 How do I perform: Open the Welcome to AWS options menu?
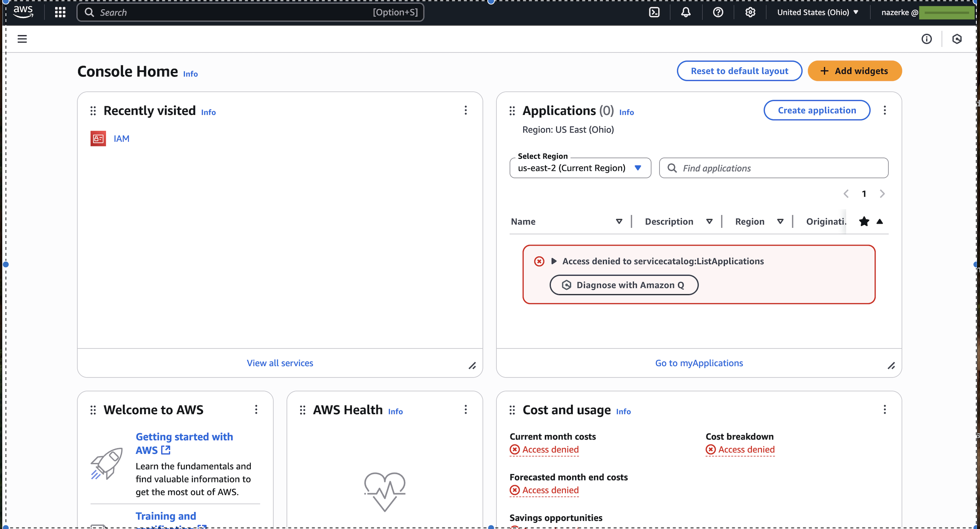click(256, 410)
